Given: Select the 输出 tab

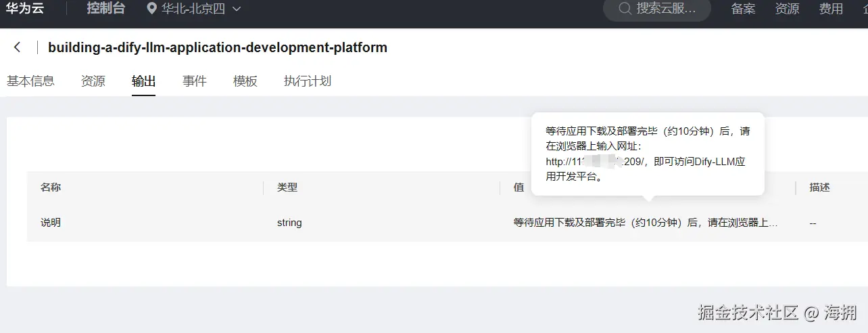Looking at the screenshot, I should [144, 81].
